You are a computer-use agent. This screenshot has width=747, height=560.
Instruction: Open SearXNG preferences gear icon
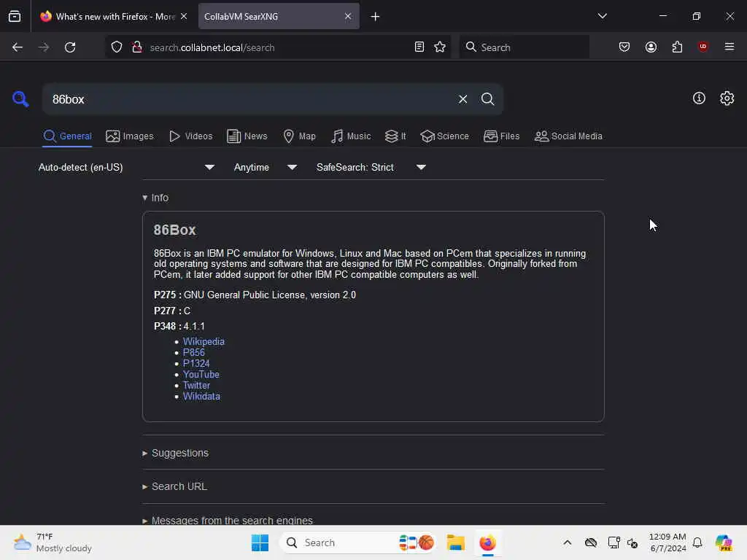(x=727, y=98)
